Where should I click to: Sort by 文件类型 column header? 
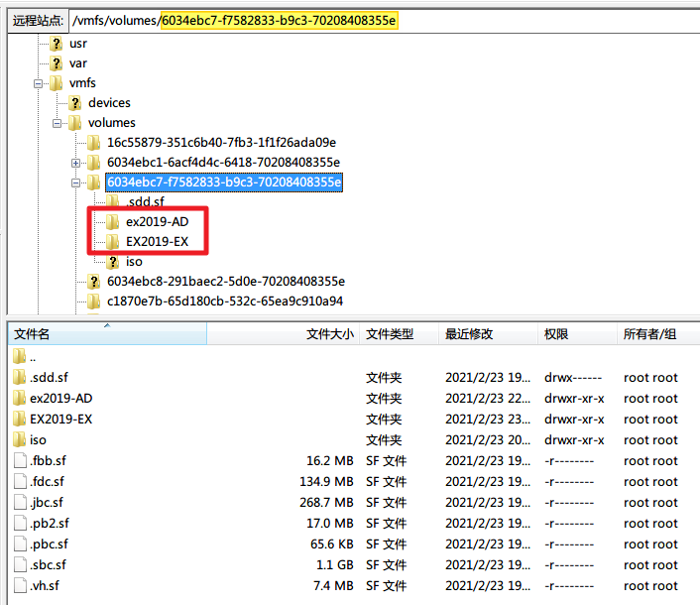pos(399,334)
